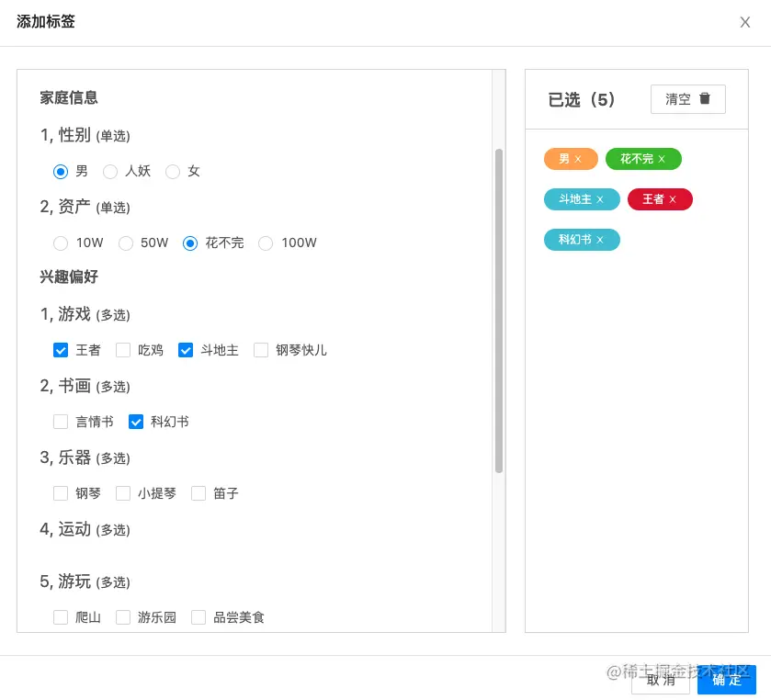Select the 女 radio button

tap(173, 172)
